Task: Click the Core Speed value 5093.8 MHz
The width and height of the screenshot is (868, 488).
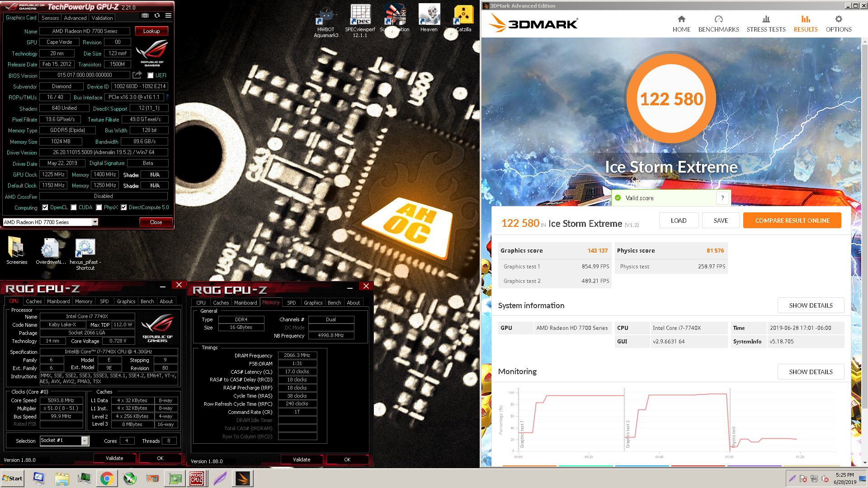Action: pos(61,400)
